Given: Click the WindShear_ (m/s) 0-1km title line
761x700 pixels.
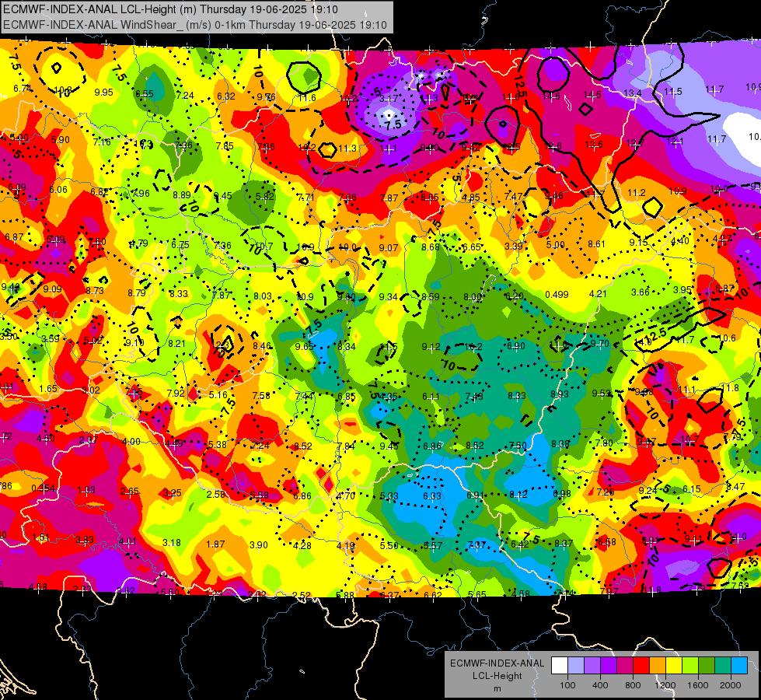Looking at the screenshot, I should (195, 25).
